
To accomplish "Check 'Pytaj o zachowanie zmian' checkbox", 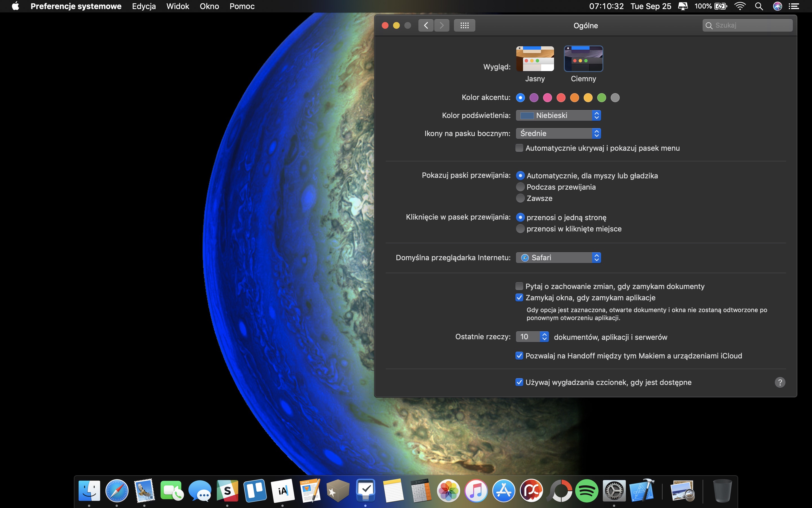I will pyautogui.click(x=519, y=286).
